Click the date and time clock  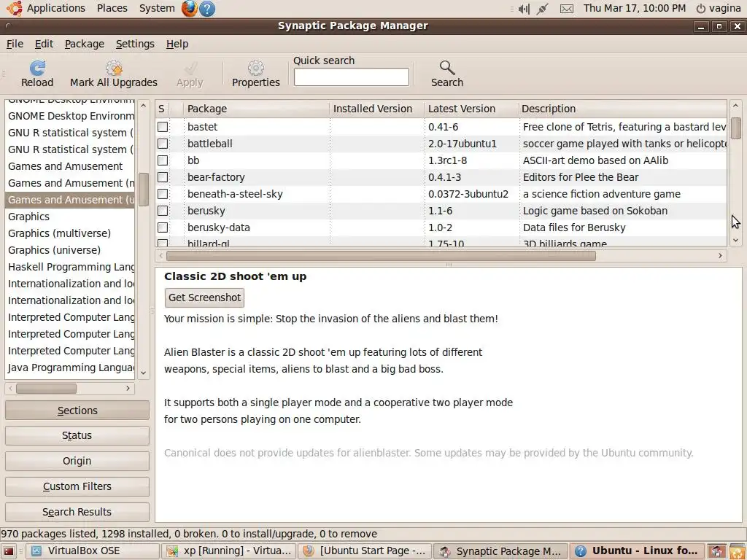click(635, 8)
